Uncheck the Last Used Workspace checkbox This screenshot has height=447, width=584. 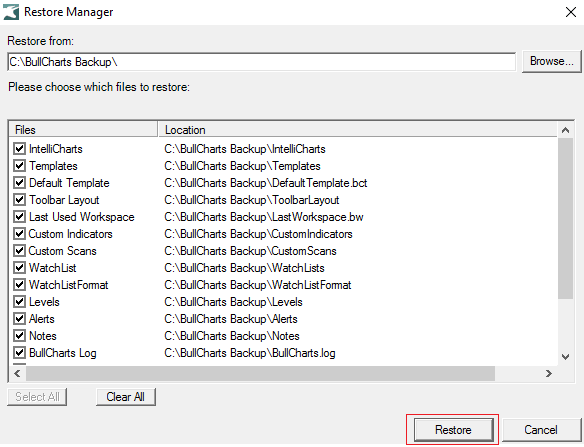[x=19, y=217]
